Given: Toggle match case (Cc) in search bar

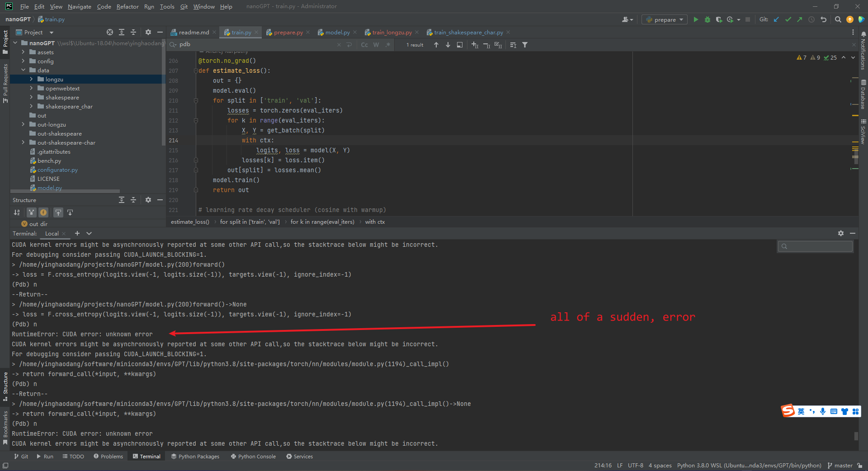Looking at the screenshot, I should coord(364,45).
